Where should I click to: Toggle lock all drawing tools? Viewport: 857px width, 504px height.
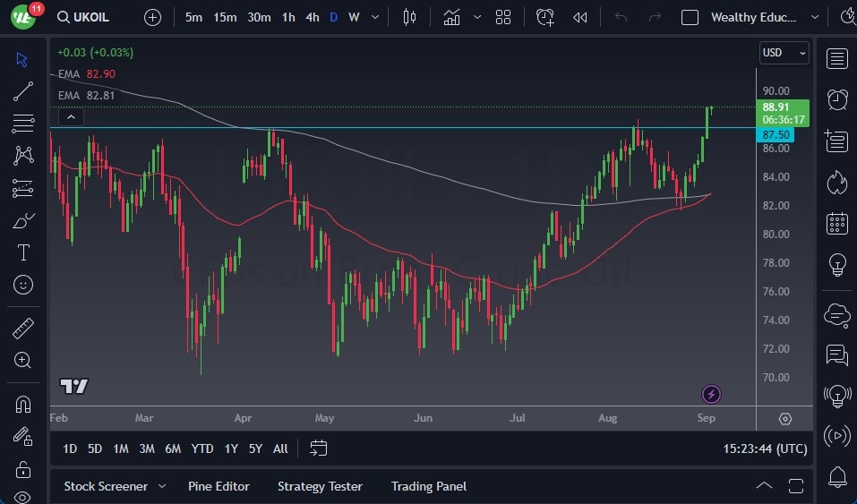click(23, 469)
